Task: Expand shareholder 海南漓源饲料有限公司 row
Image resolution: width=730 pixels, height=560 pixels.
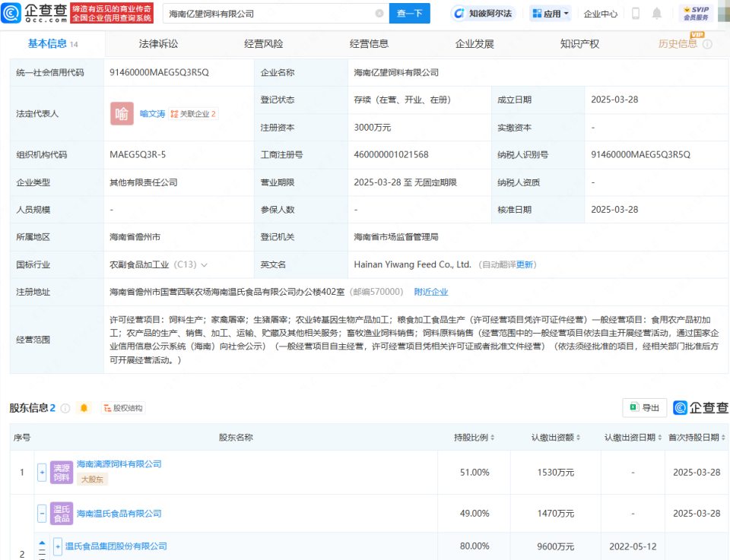Action: pos(43,472)
